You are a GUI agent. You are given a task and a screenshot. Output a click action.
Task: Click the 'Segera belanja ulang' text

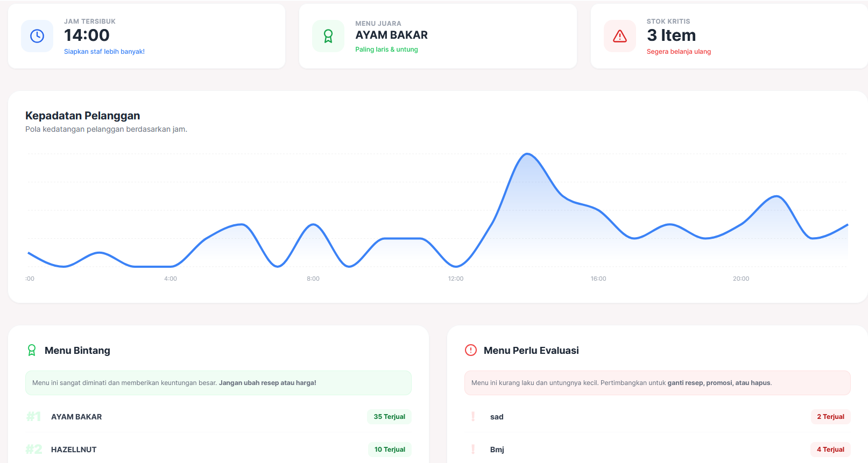coord(679,52)
